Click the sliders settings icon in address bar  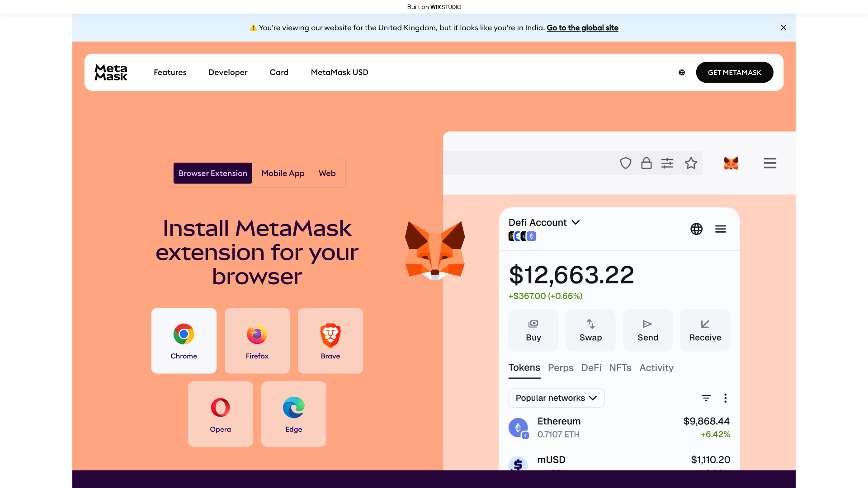[x=667, y=163]
